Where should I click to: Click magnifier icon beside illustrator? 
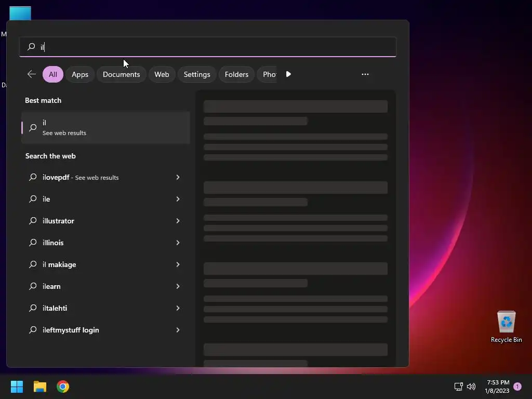[x=33, y=221]
